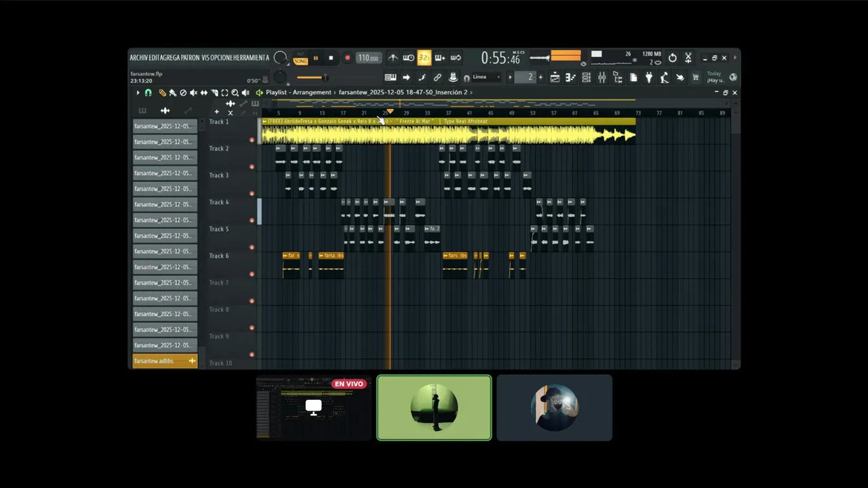Pause playback with the pause button
The height and width of the screenshot is (488, 868).
click(x=315, y=58)
